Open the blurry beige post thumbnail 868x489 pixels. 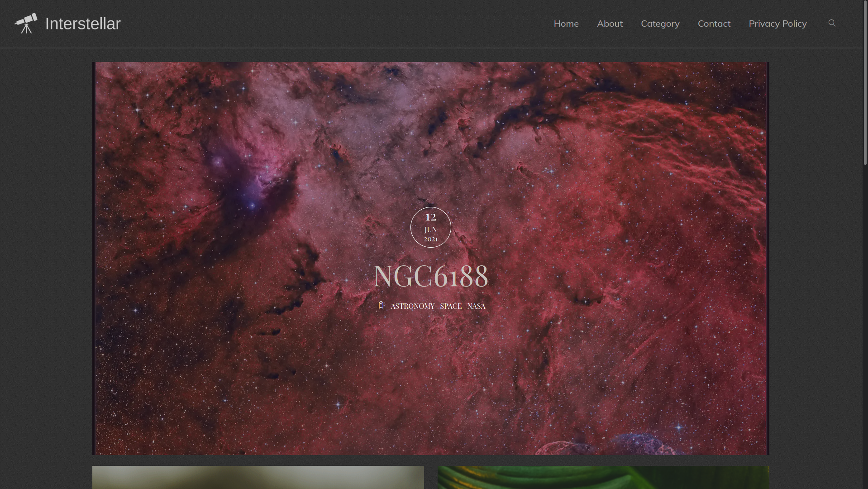point(258,477)
